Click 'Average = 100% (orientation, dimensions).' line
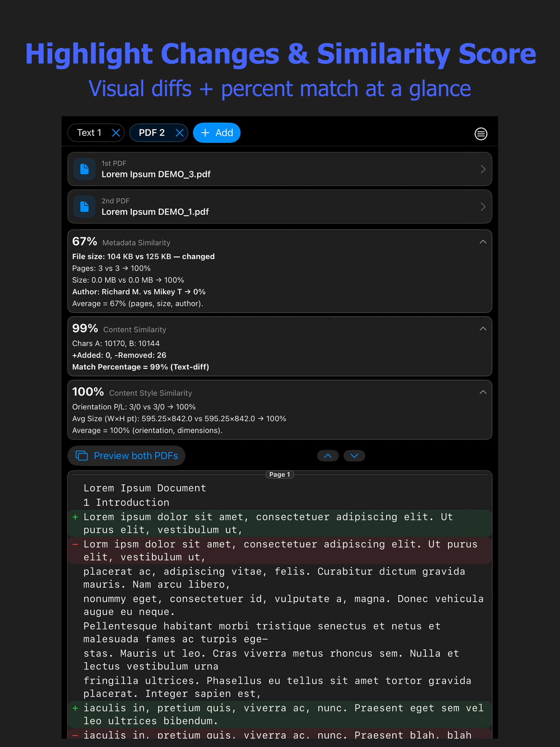 point(147,431)
